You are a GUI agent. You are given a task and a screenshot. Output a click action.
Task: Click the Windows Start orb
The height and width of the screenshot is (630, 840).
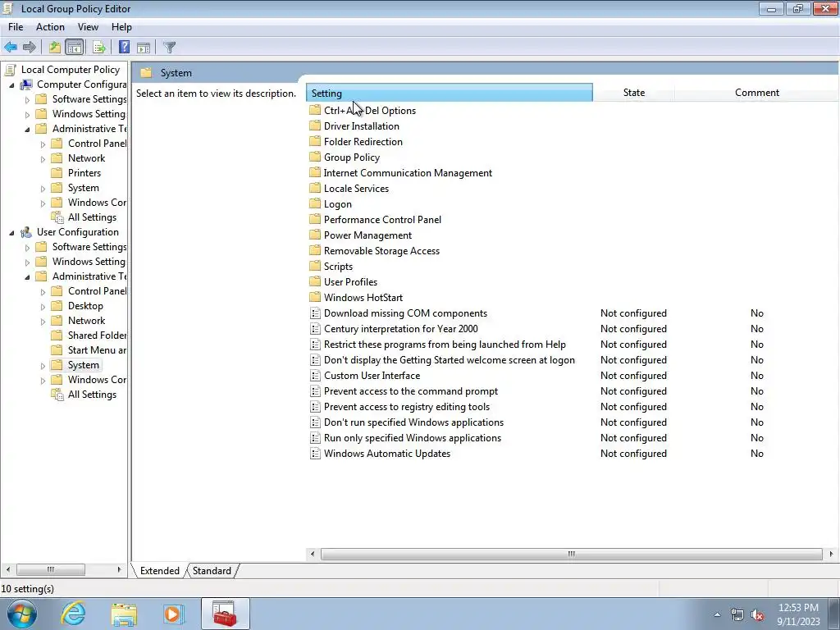click(x=21, y=614)
